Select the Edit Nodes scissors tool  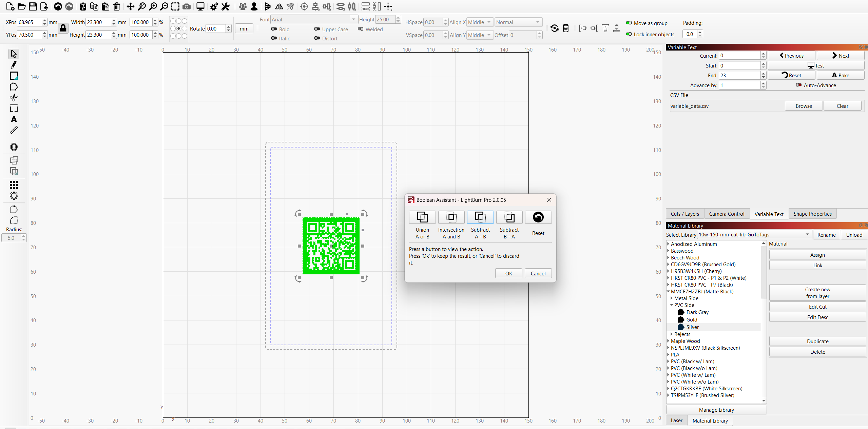(14, 98)
